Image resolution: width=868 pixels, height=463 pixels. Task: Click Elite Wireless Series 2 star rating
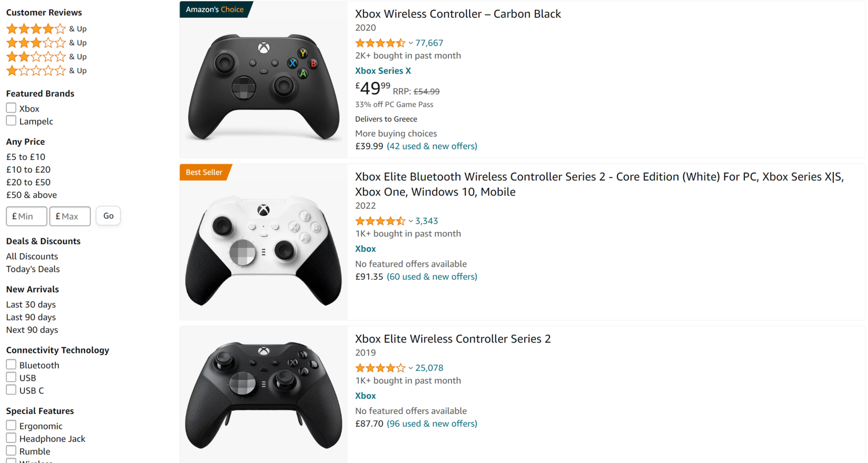pos(380,368)
